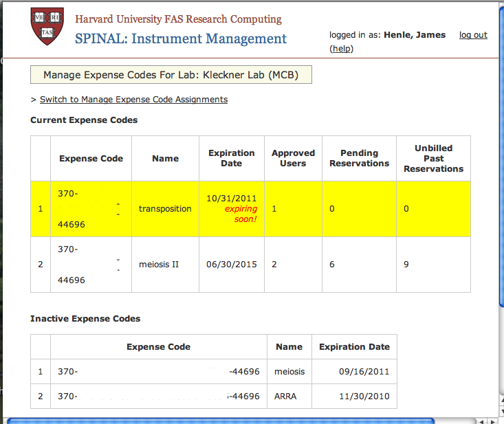Click the SPINAL: Instrument Management heading
This screenshot has height=424, width=504.
pos(181,39)
